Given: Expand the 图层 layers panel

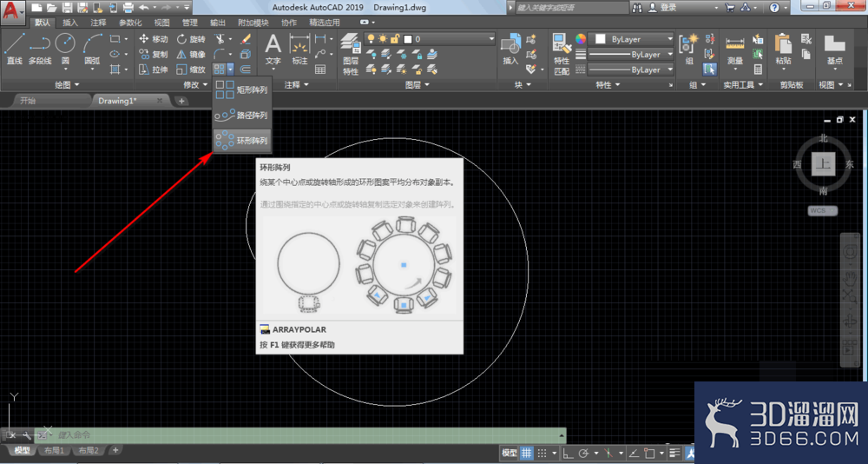Looking at the screenshot, I should 417,84.
